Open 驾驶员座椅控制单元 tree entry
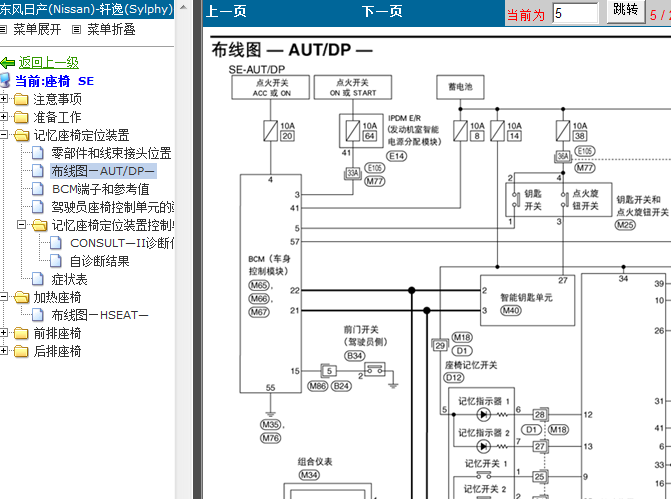 (113, 207)
